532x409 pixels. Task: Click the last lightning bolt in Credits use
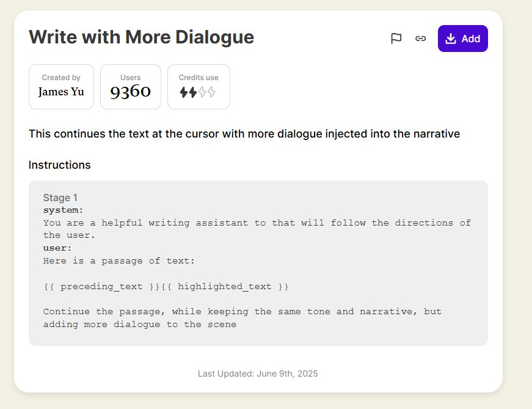pyautogui.click(x=211, y=92)
